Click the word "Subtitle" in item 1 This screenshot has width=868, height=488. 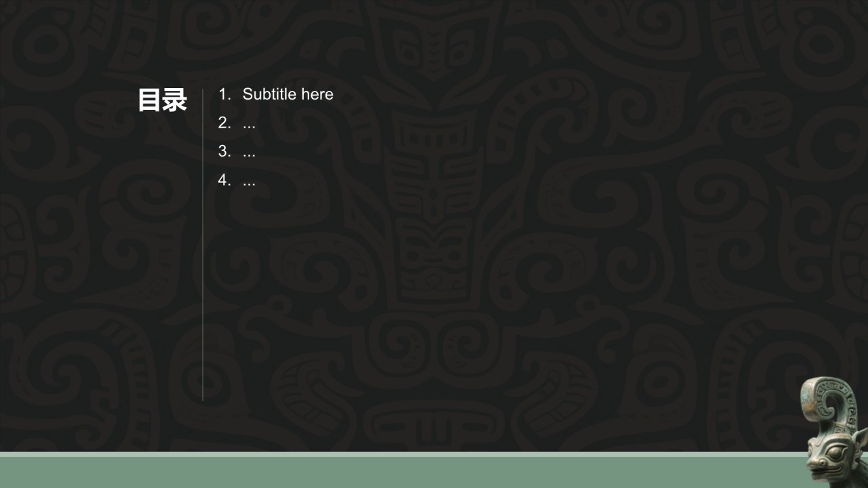pyautogui.click(x=270, y=94)
